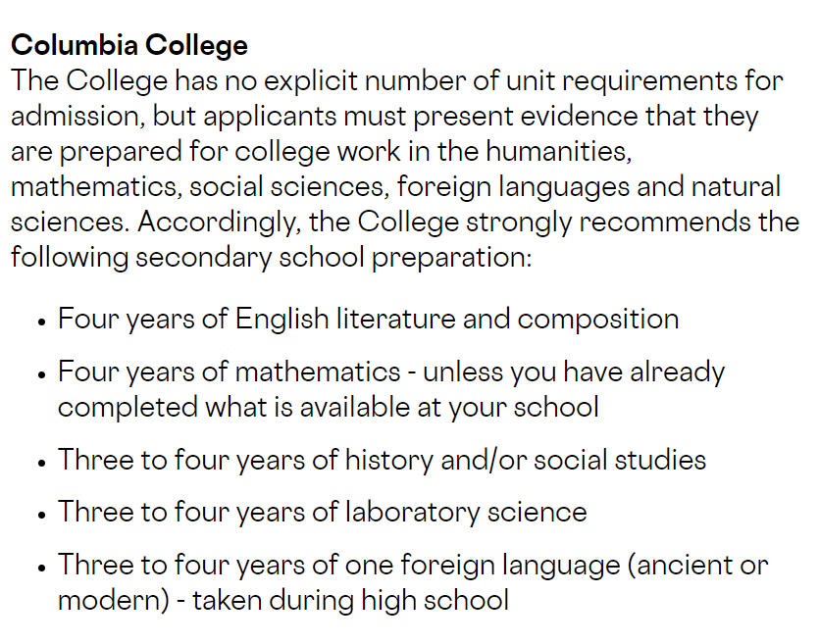819x644 pixels.
Task: Click the bullet dot before one foreign language
Action: click(41, 567)
